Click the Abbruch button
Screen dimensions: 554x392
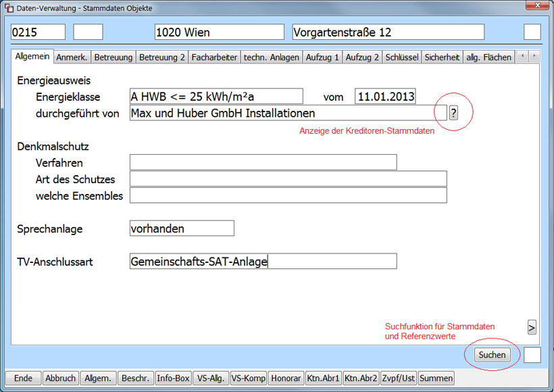[x=60, y=378]
